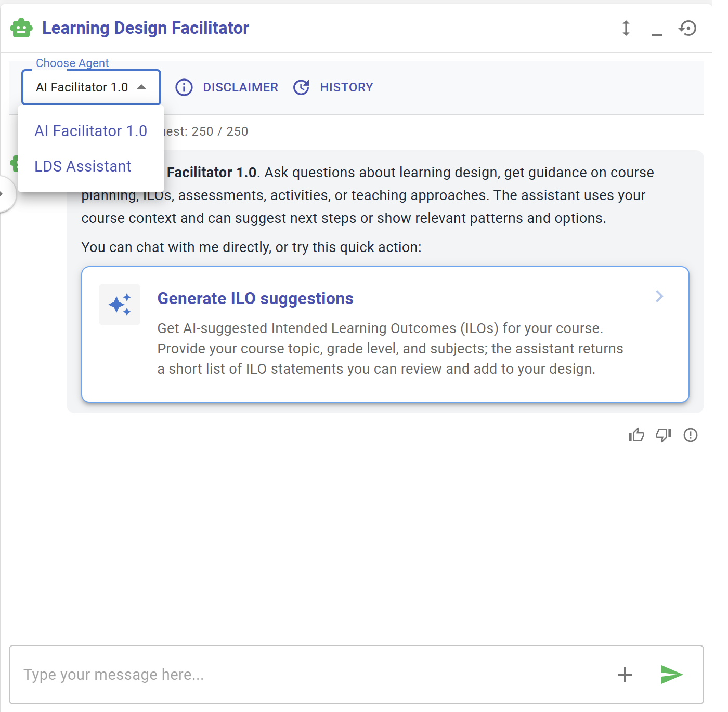
Task: Click the green robot logo icon
Action: click(x=21, y=28)
